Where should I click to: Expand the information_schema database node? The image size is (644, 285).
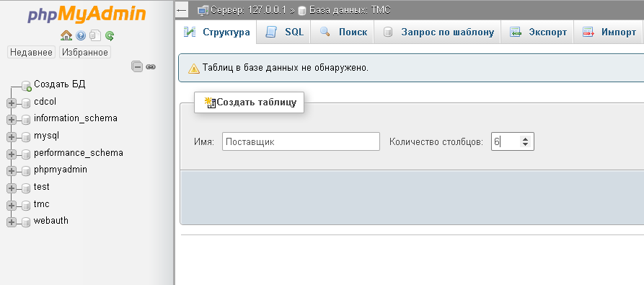pyautogui.click(x=12, y=120)
